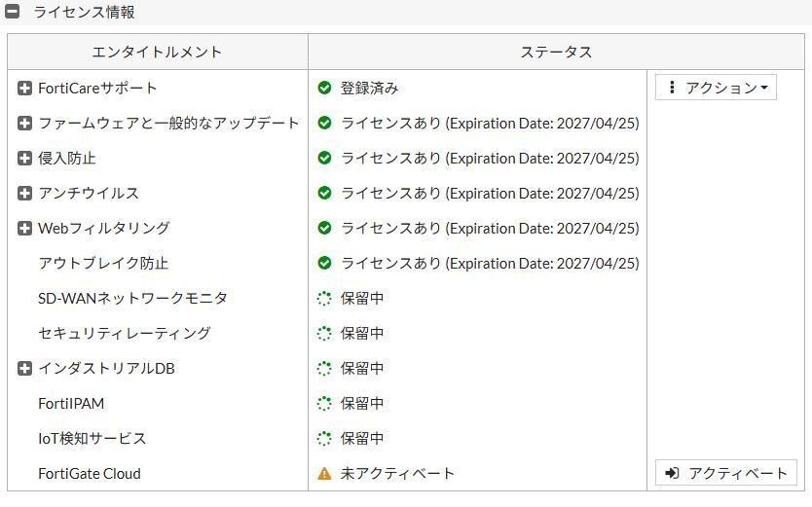
Task: Click the green check icon beside 登録済み
Action: pos(324,88)
